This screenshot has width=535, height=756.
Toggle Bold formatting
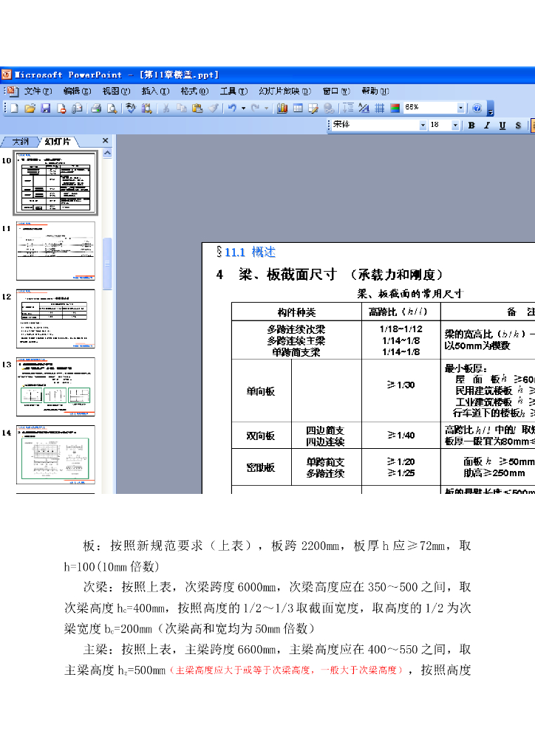pyautogui.click(x=471, y=126)
